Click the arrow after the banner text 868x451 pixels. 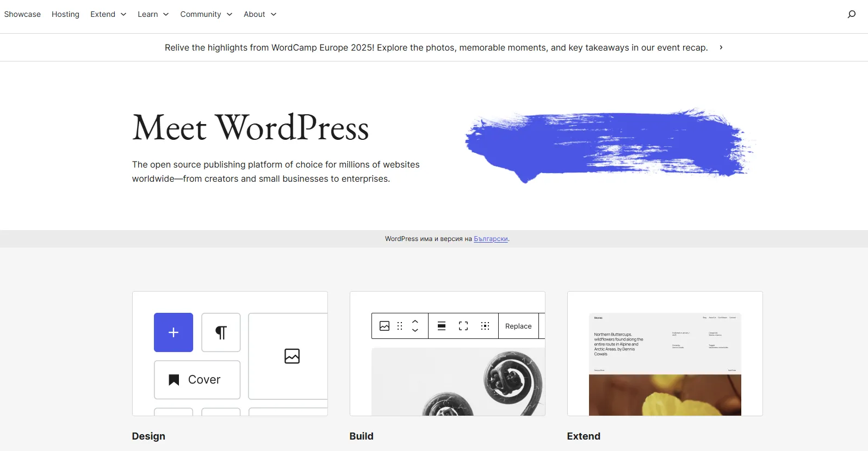721,47
